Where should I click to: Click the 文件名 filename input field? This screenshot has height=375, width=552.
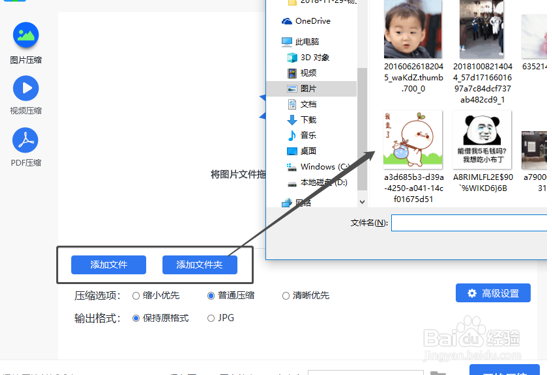(469, 223)
